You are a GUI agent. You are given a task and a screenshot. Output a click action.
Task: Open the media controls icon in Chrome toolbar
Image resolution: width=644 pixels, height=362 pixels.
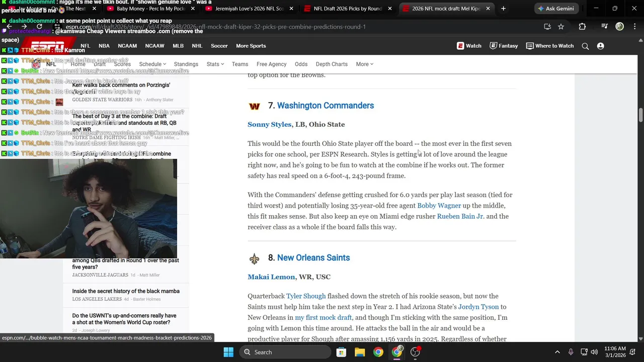tap(605, 27)
